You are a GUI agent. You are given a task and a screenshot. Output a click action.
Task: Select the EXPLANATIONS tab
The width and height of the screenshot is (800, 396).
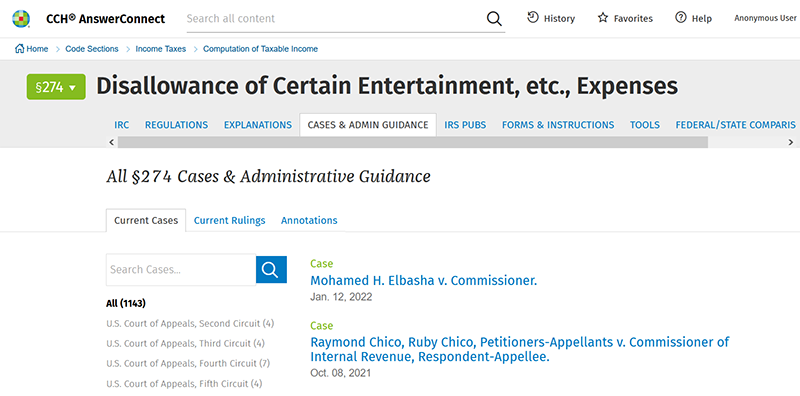pyautogui.click(x=258, y=125)
